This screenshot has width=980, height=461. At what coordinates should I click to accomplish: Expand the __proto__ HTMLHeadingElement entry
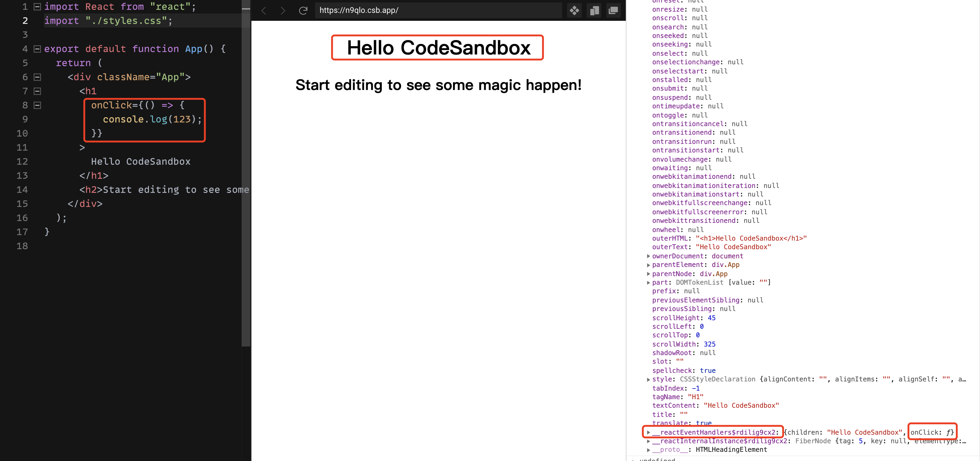pyautogui.click(x=648, y=450)
